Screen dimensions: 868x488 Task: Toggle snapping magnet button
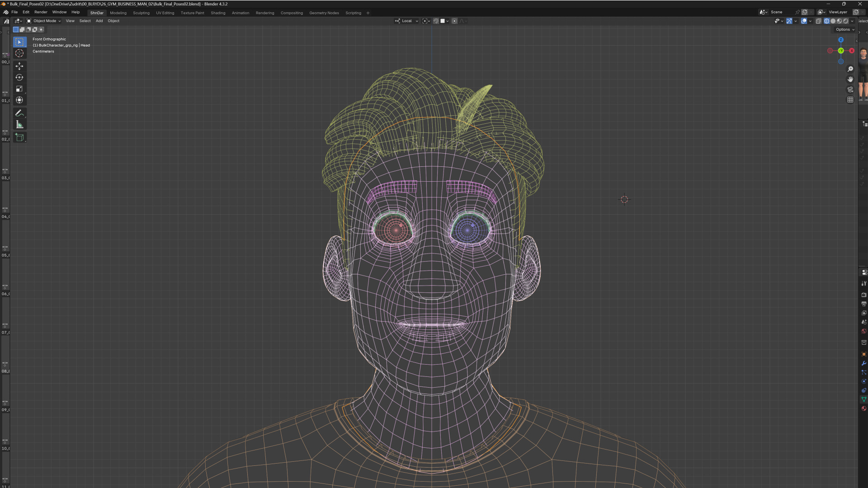pos(436,21)
